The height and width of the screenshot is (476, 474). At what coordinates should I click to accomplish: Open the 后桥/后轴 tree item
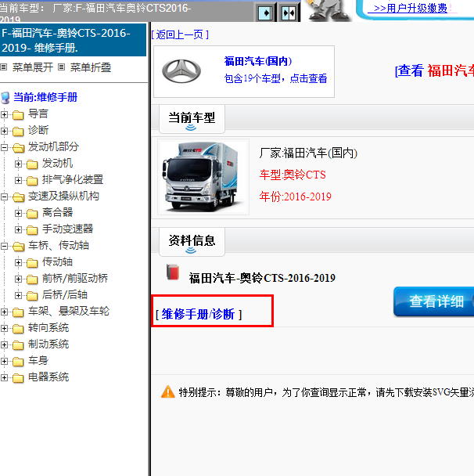point(65,295)
